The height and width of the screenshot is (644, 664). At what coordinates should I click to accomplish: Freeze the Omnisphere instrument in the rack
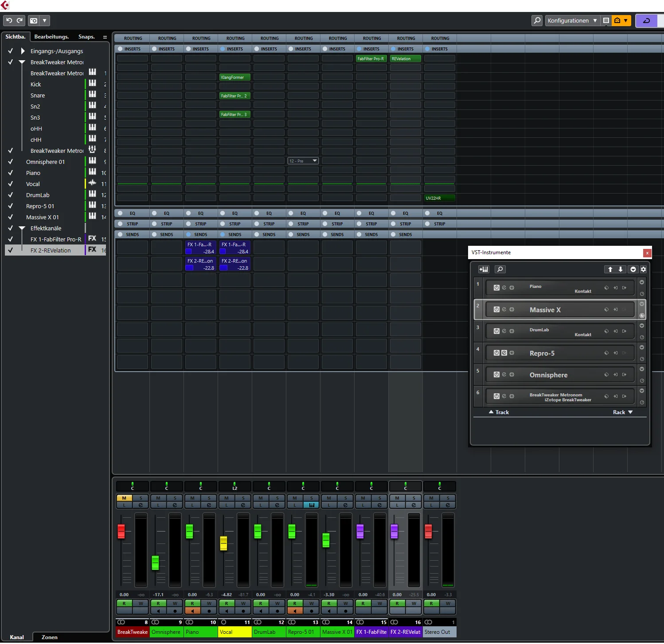click(512, 375)
